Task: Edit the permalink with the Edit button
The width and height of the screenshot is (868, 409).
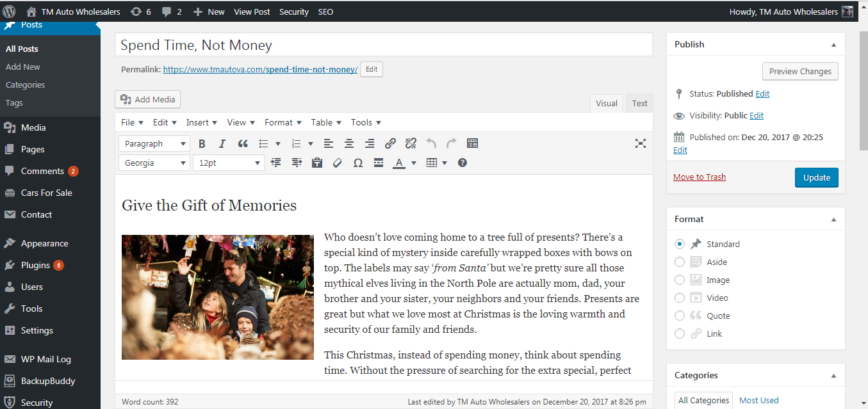Action: coord(372,69)
